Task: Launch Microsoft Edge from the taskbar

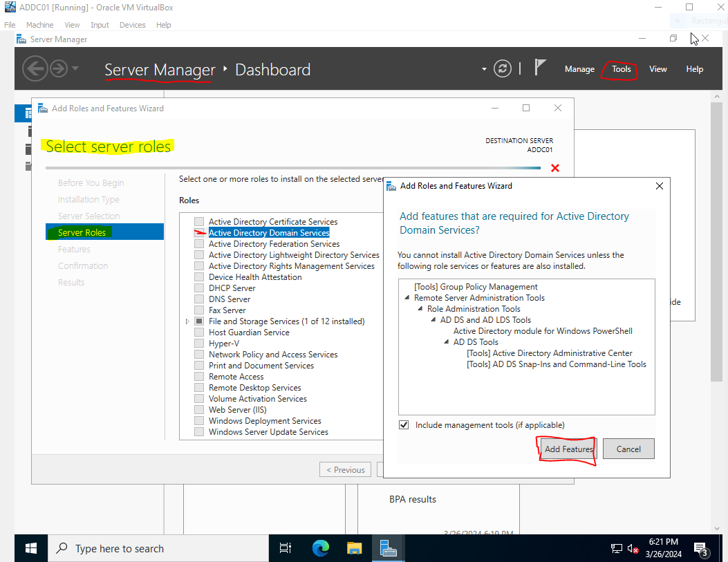Action: [320, 548]
